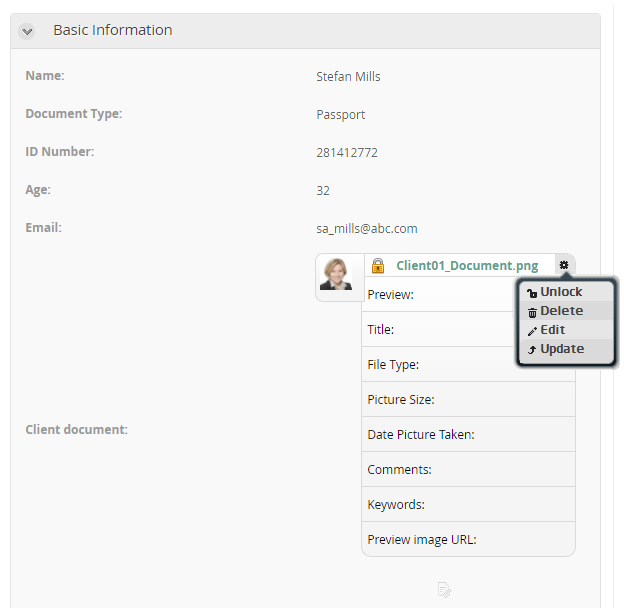Click the Age: field label

point(38,190)
